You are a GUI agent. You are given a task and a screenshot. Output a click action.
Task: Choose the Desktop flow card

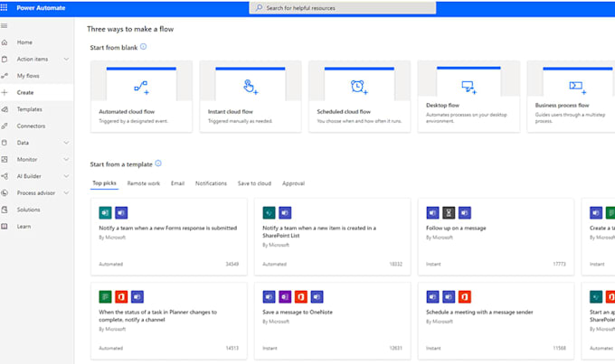468,97
